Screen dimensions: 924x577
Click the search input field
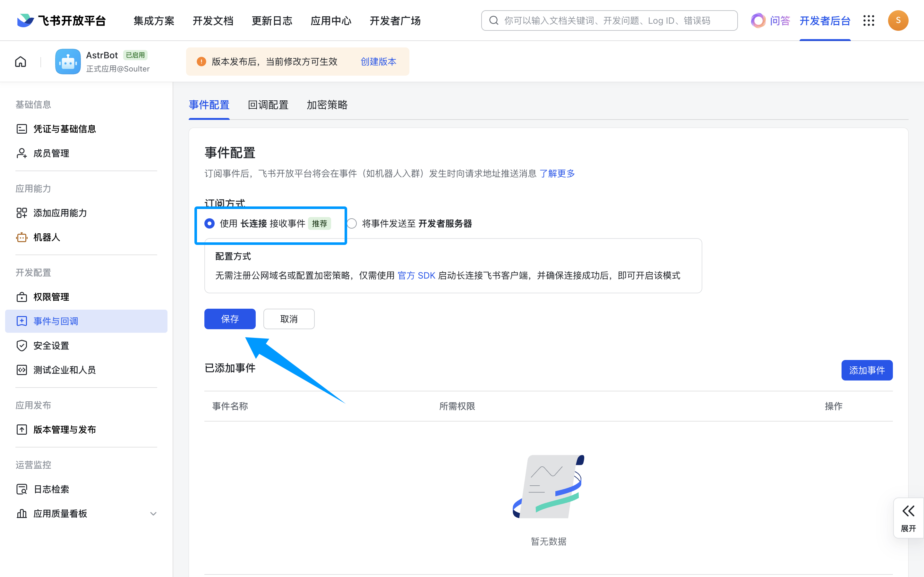tap(609, 20)
